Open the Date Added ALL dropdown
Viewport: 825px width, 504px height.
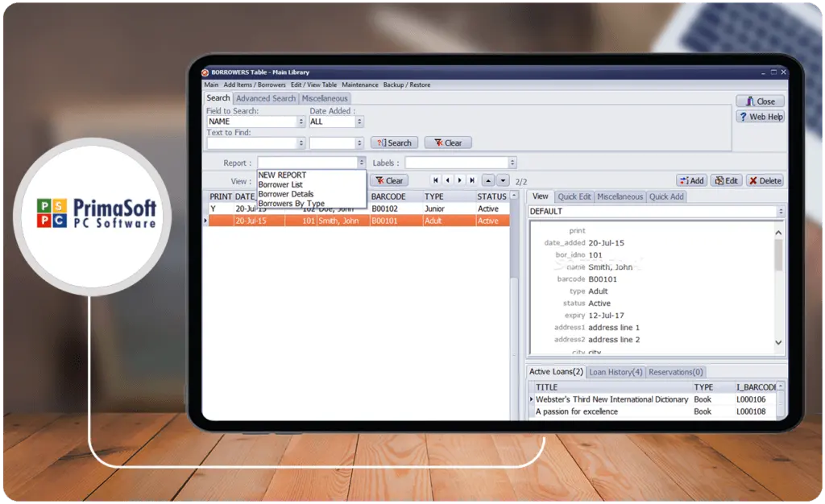pyautogui.click(x=359, y=122)
